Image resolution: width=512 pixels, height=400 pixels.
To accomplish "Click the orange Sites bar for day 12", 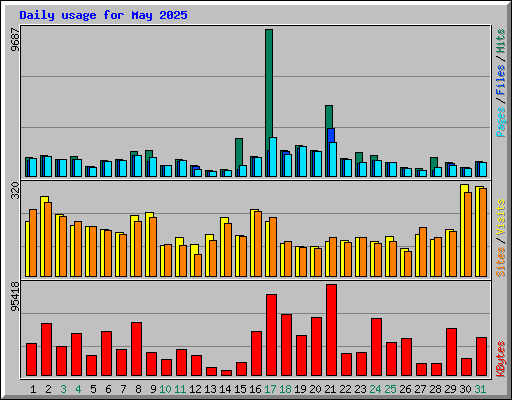I will (198, 265).
